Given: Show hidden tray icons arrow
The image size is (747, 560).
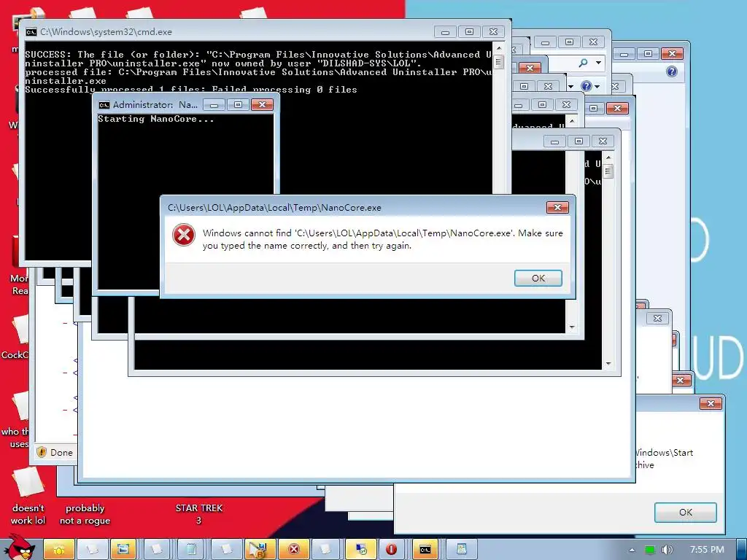Looking at the screenshot, I should click(632, 550).
